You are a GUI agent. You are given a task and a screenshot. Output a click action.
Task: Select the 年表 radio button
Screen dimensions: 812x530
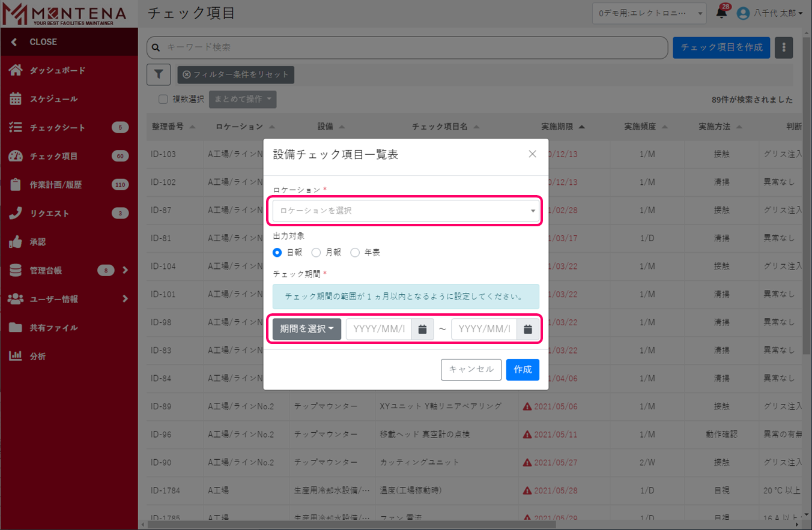pyautogui.click(x=355, y=253)
